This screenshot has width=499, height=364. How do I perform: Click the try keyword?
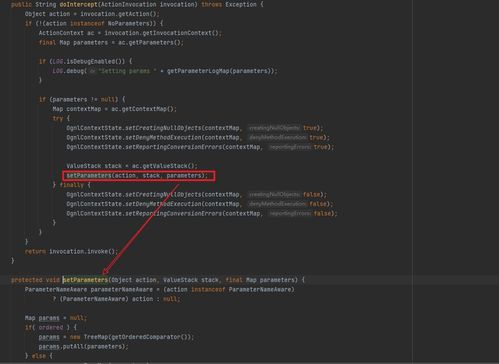(x=58, y=118)
